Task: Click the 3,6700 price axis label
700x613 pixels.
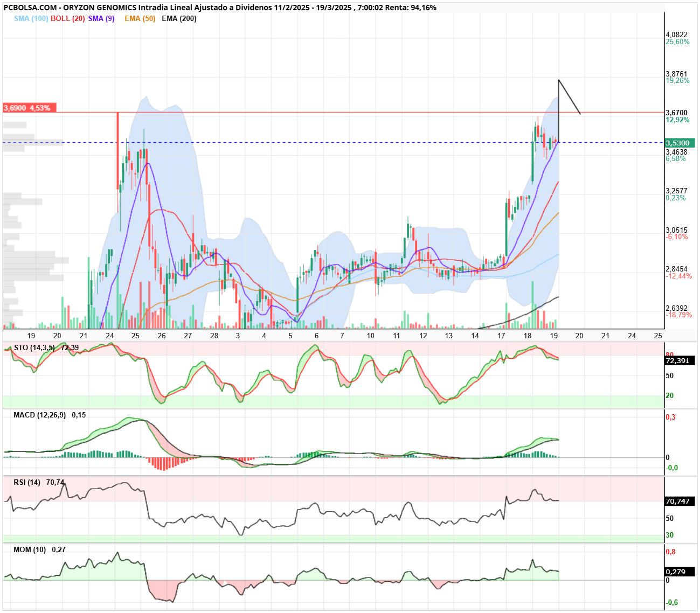Action: 676,113
